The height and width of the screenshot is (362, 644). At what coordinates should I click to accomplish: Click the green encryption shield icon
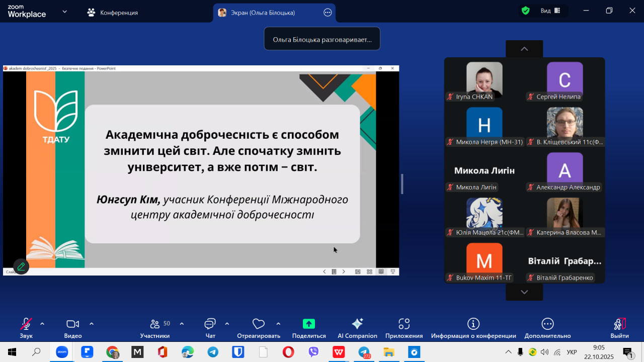tap(526, 11)
